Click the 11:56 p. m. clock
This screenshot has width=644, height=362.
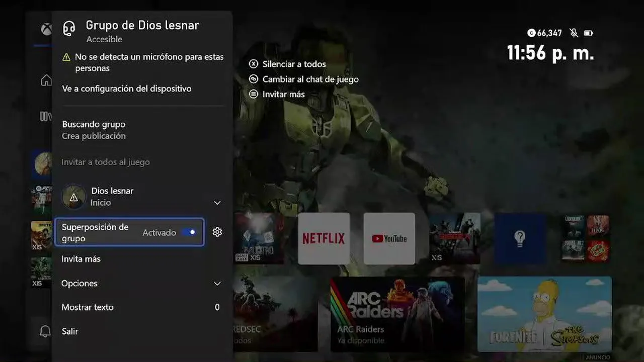pyautogui.click(x=550, y=53)
